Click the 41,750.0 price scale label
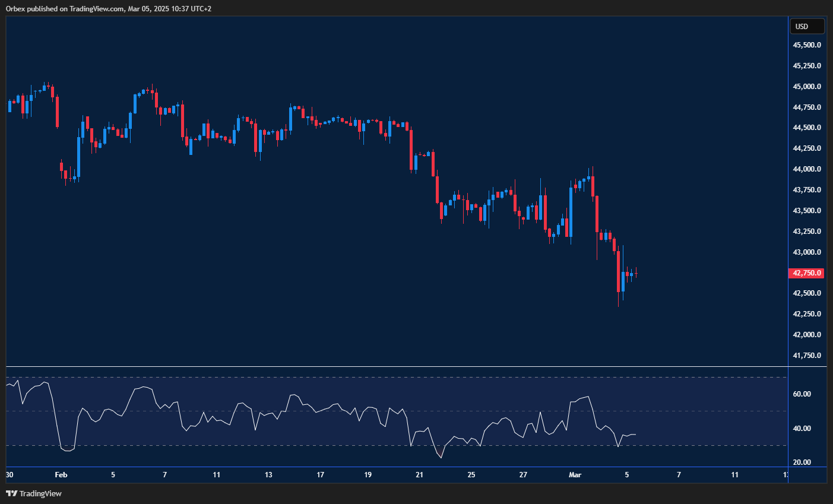Image resolution: width=833 pixels, height=504 pixels. (x=806, y=356)
